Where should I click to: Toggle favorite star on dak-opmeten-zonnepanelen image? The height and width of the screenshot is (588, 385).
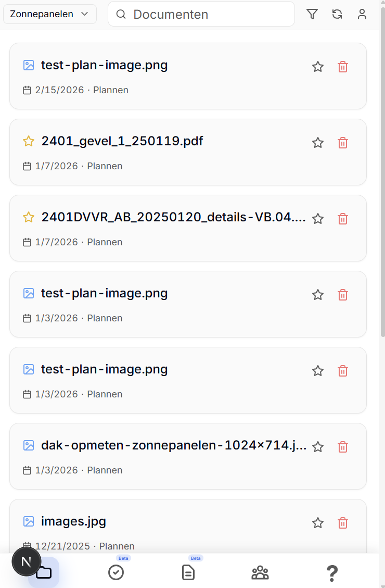[x=318, y=446]
